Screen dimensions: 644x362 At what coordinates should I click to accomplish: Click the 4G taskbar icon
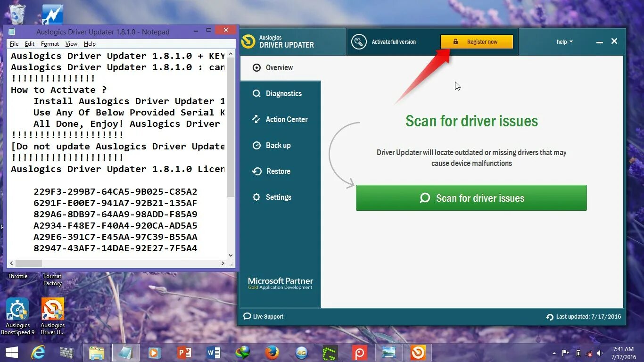(302, 353)
